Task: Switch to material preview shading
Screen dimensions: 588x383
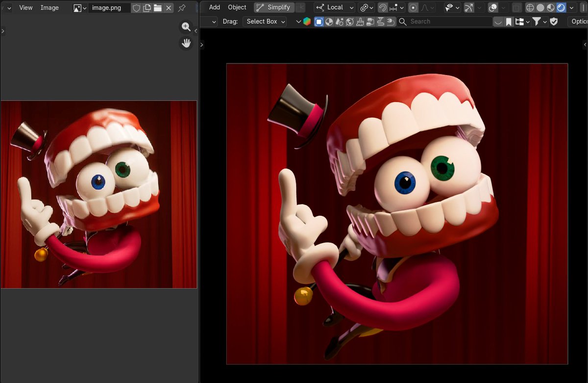Action: tap(550, 7)
